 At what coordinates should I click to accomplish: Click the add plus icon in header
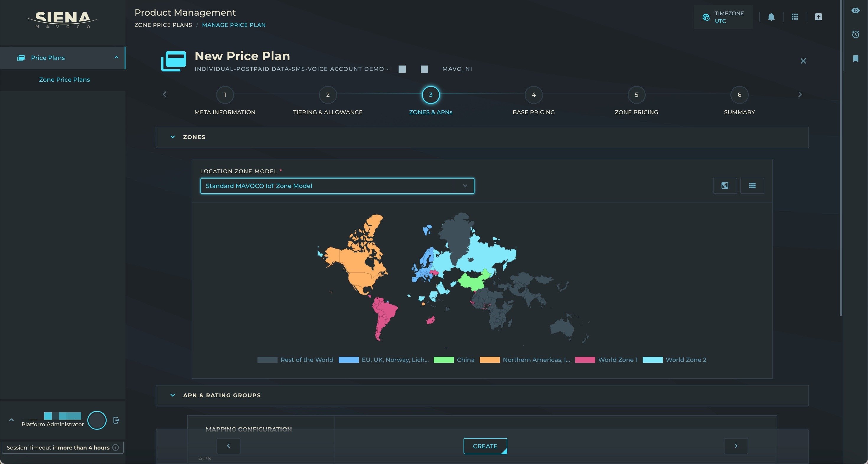pos(818,17)
